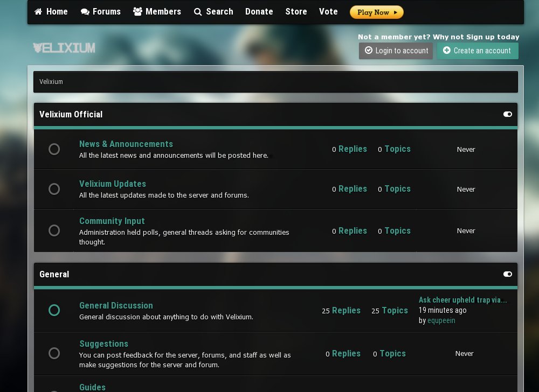Go to the Members page
539x392 pixels.
pos(157,11)
